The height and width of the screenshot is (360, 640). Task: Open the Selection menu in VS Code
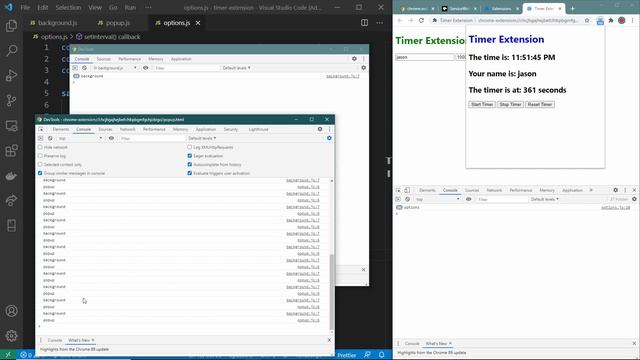click(68, 7)
